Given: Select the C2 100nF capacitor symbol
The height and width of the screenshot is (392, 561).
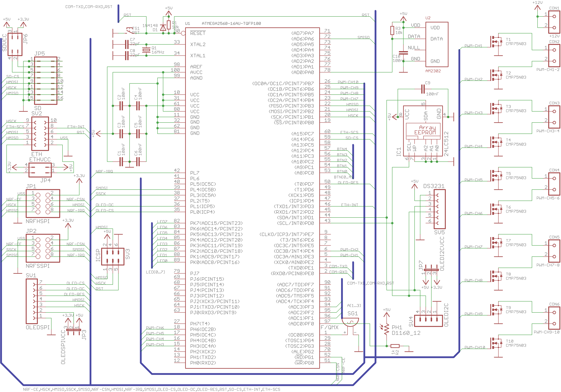Looking at the screenshot, I should (121, 106).
